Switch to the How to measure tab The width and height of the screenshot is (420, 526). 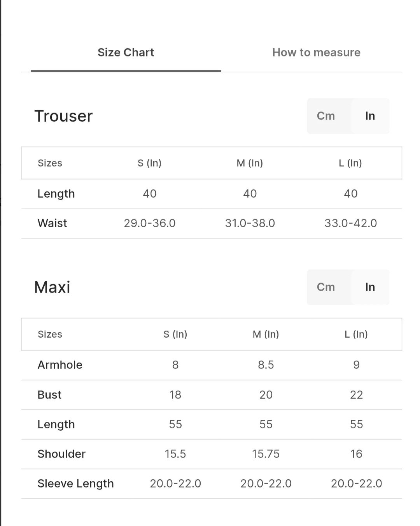click(316, 53)
